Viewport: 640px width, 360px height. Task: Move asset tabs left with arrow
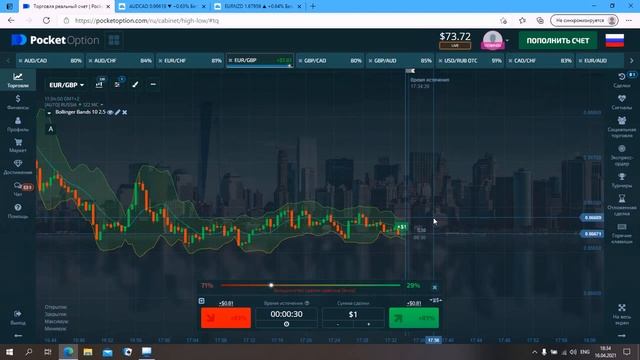[8, 61]
